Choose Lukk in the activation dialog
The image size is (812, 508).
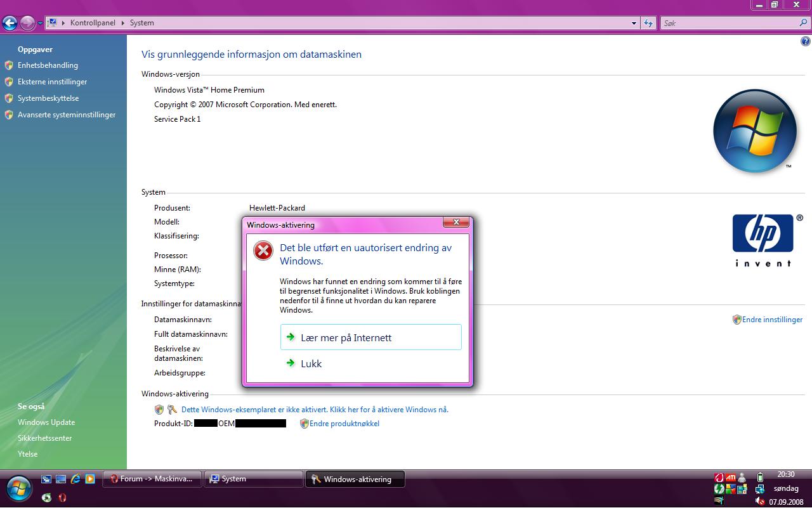371,363
